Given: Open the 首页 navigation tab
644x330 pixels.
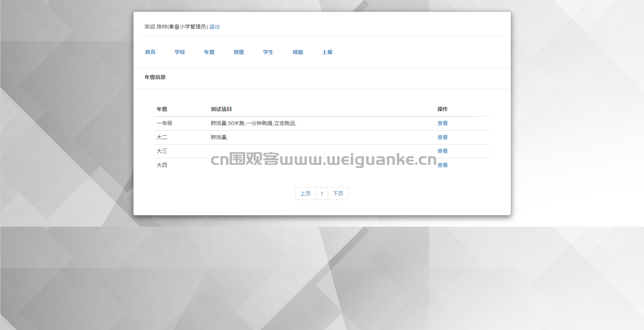Looking at the screenshot, I should pyautogui.click(x=150, y=52).
